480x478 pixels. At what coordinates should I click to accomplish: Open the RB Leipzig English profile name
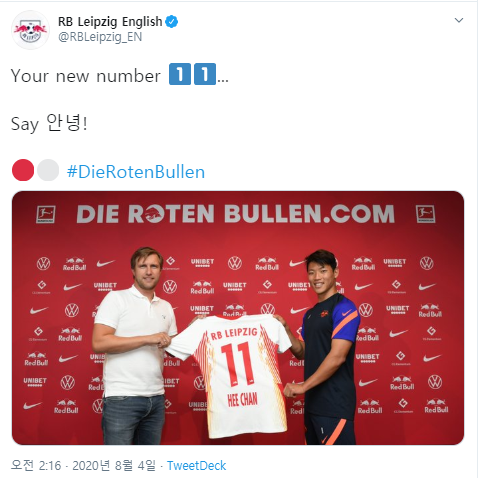tap(110, 22)
